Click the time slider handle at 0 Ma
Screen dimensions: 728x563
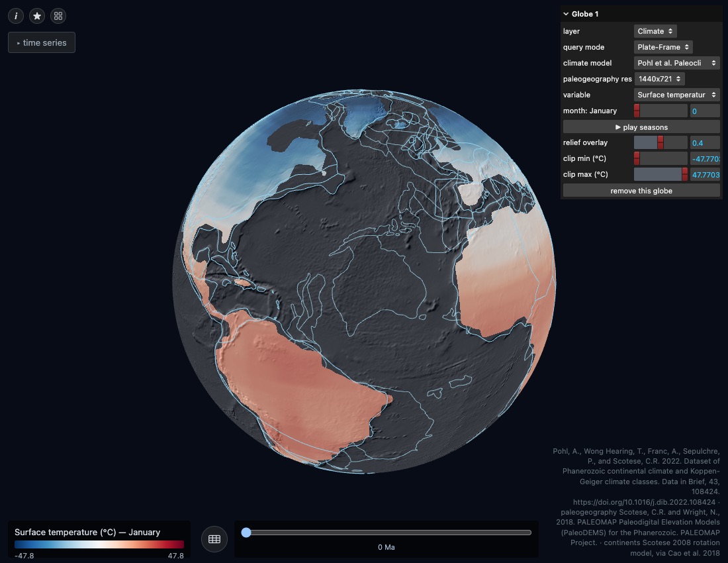(x=246, y=533)
